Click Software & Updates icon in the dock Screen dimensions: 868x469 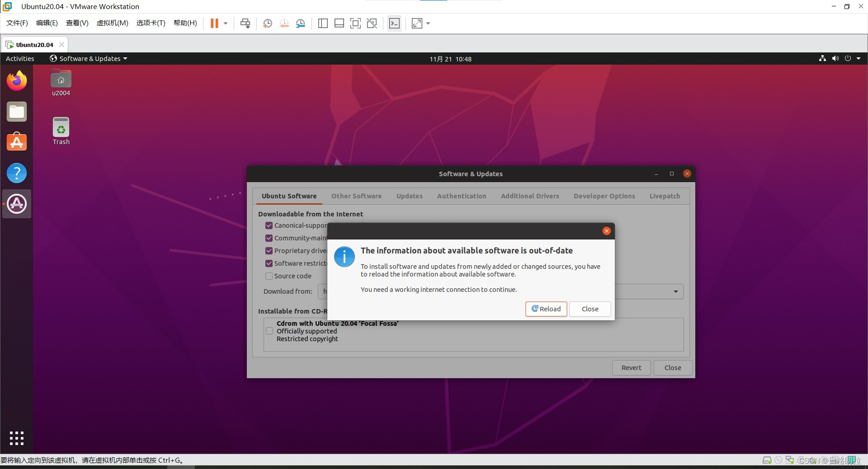click(17, 204)
